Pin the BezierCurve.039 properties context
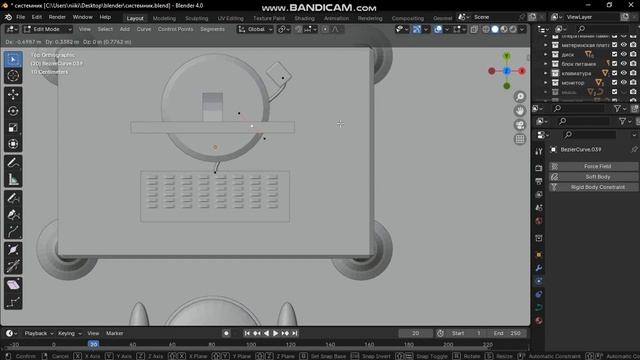The width and height of the screenshot is (640, 360). click(x=634, y=150)
